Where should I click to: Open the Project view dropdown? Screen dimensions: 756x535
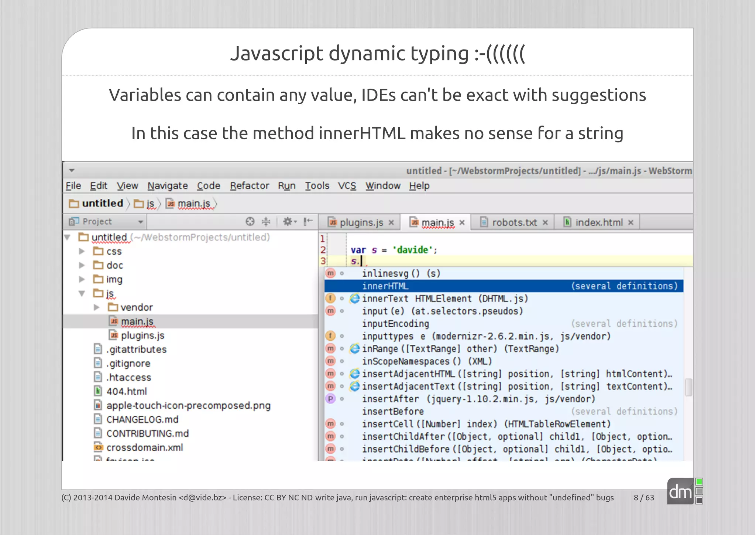coord(140,222)
